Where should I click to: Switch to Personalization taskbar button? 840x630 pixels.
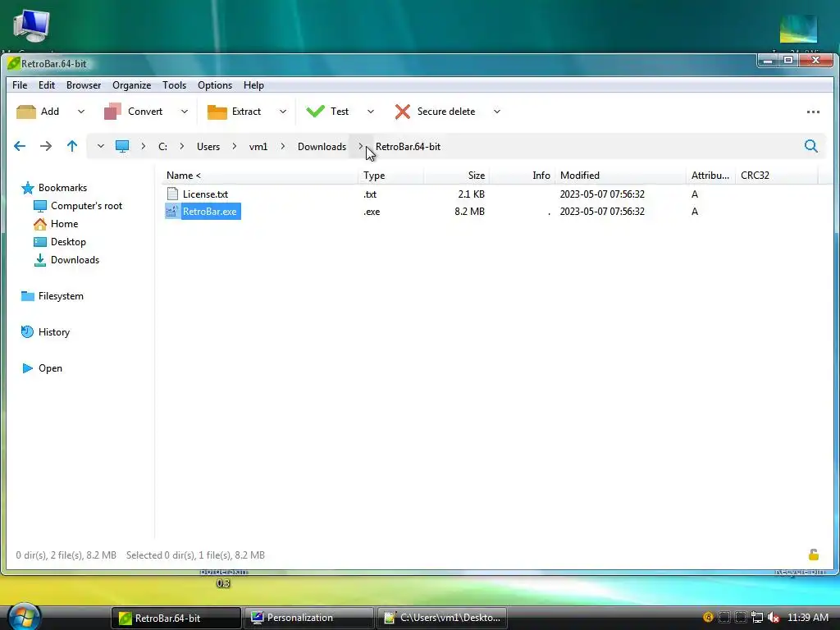(x=308, y=618)
